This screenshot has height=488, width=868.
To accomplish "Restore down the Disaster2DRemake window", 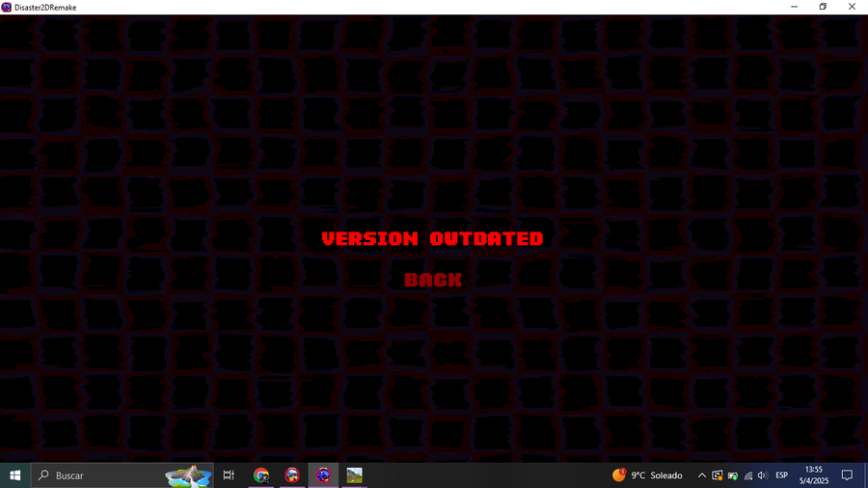I will click(x=824, y=7).
